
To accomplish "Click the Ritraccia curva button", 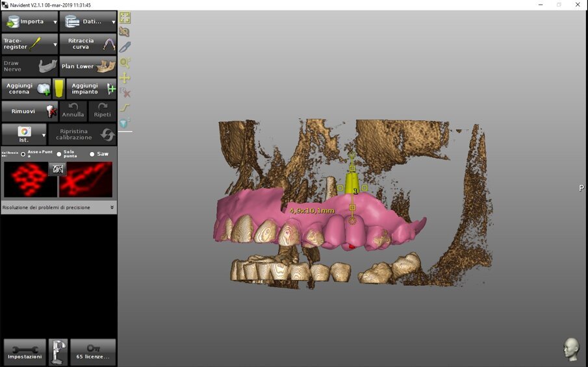I will pos(88,44).
